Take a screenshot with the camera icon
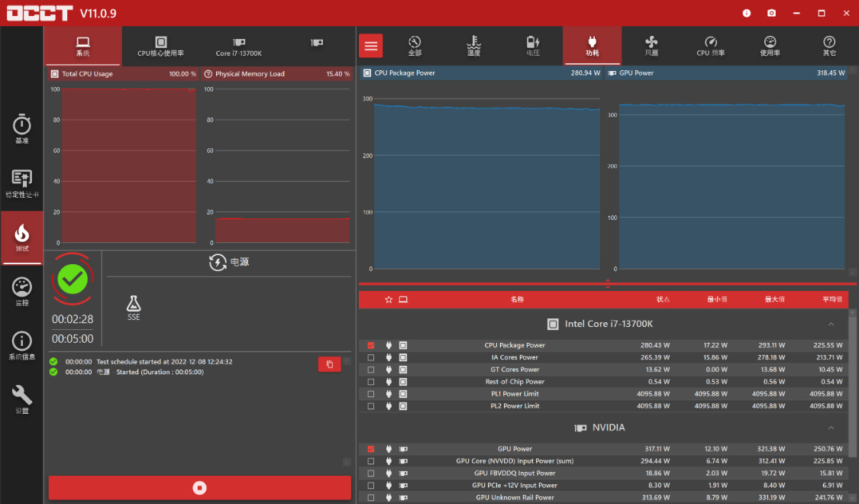The width and height of the screenshot is (859, 504). click(x=771, y=13)
